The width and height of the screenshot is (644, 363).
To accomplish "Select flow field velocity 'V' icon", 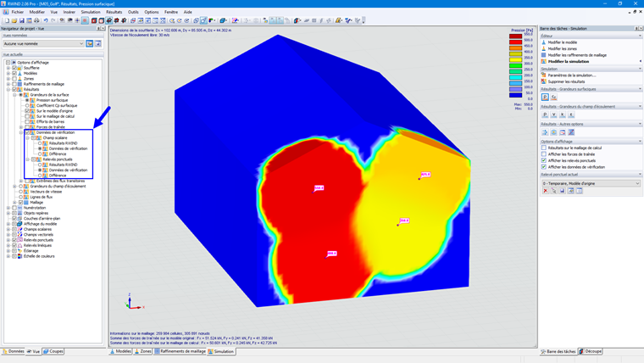I will point(553,114).
